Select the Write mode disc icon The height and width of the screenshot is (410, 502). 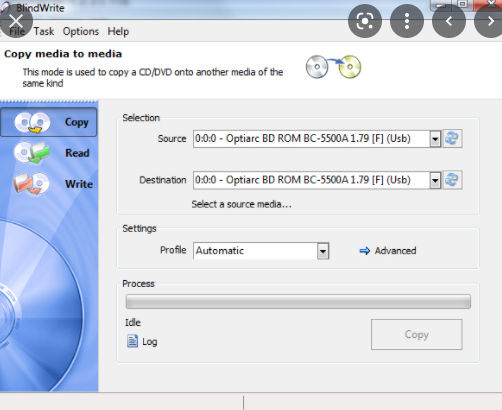(32, 184)
